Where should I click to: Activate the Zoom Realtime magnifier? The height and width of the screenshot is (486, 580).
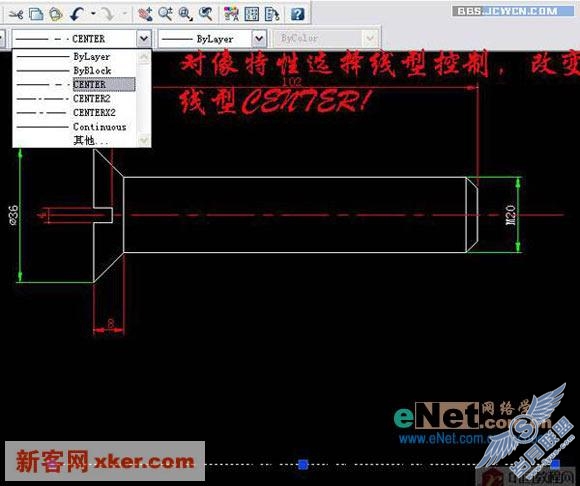click(x=165, y=14)
